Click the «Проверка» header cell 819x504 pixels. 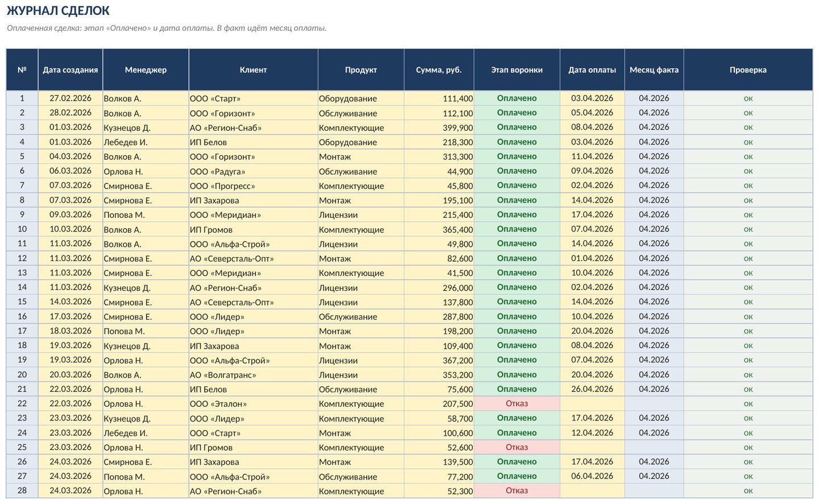click(x=748, y=70)
